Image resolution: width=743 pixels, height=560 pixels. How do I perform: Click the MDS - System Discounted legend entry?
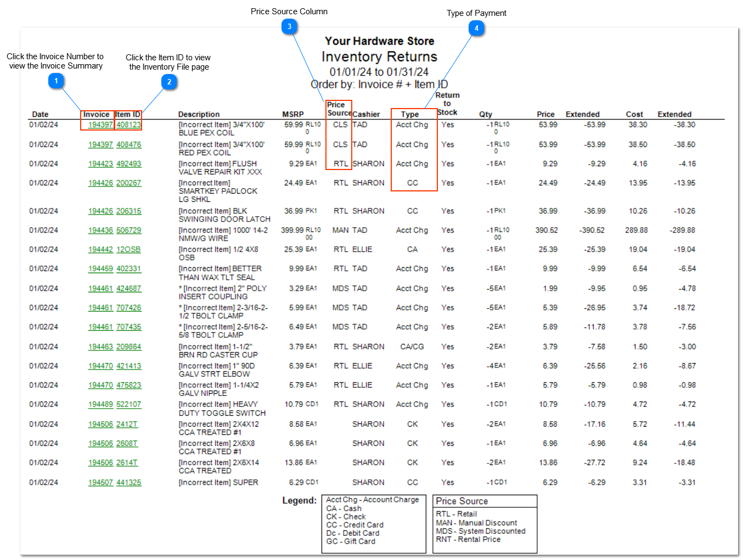point(481,531)
